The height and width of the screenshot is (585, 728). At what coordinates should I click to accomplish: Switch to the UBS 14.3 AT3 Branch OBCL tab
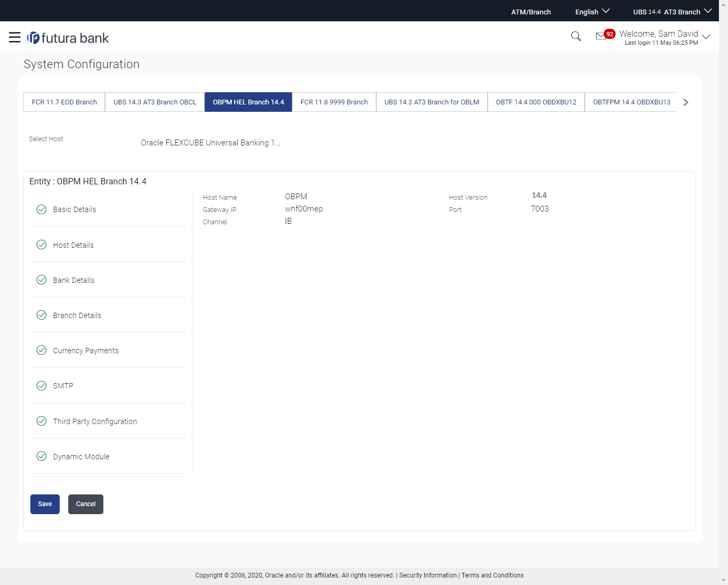[x=155, y=102]
